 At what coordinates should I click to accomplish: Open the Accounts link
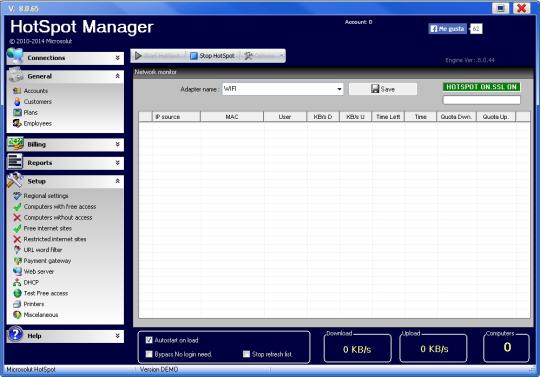point(36,91)
